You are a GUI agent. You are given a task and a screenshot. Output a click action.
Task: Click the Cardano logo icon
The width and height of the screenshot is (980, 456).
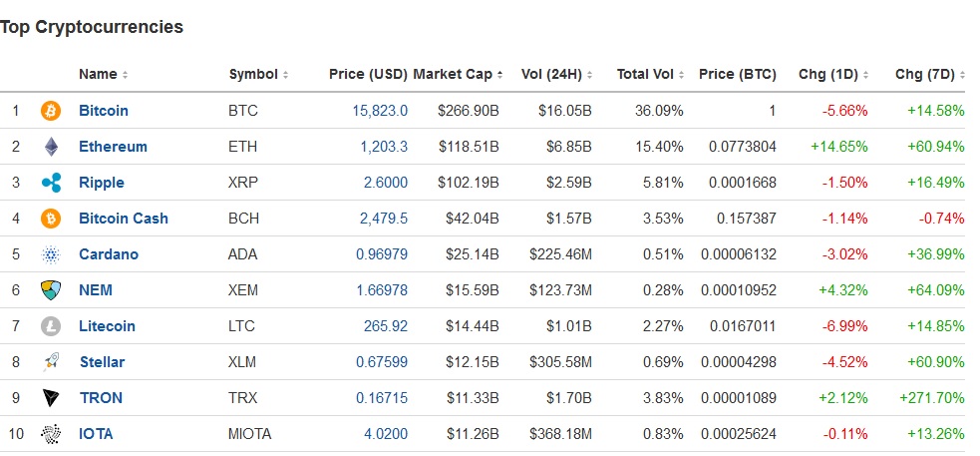51,254
